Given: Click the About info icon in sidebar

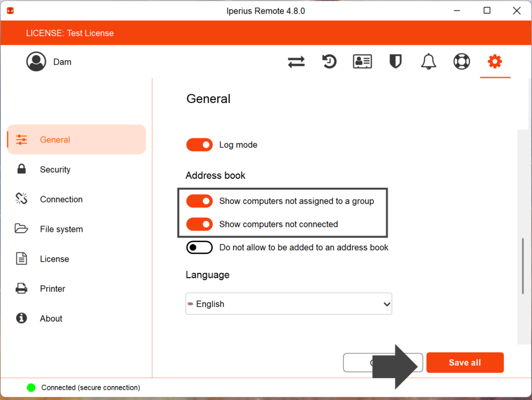Looking at the screenshot, I should click(21, 318).
